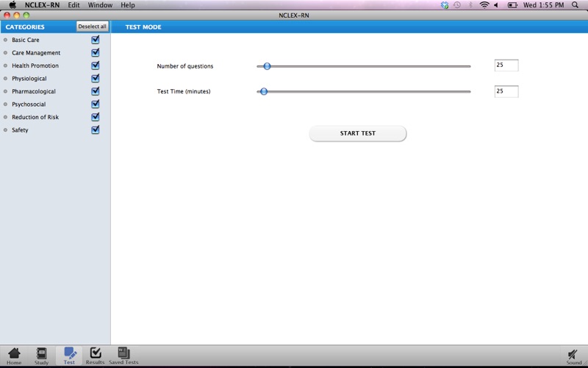Click the clock showing Wed 1:55 PM
Image resolution: width=588 pixels, height=368 pixels.
click(543, 5)
